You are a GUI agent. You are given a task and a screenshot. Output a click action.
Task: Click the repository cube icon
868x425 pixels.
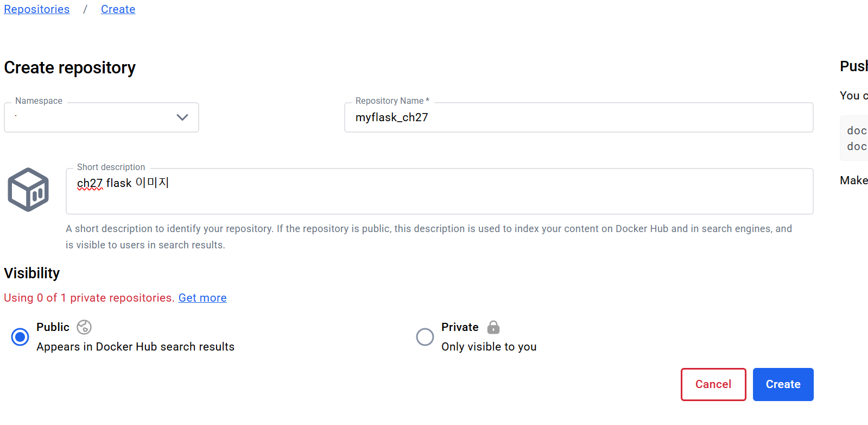pos(28,190)
